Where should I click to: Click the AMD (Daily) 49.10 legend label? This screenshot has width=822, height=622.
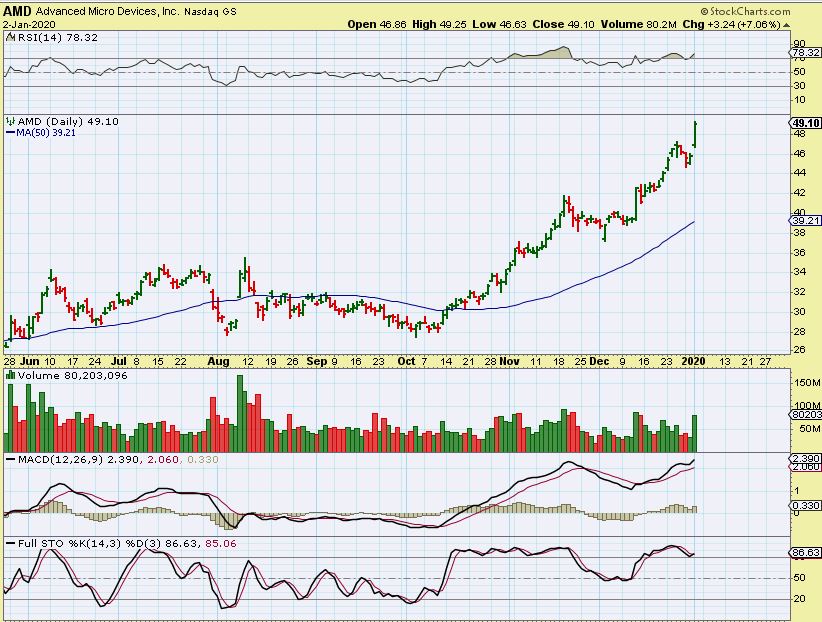click(x=68, y=121)
